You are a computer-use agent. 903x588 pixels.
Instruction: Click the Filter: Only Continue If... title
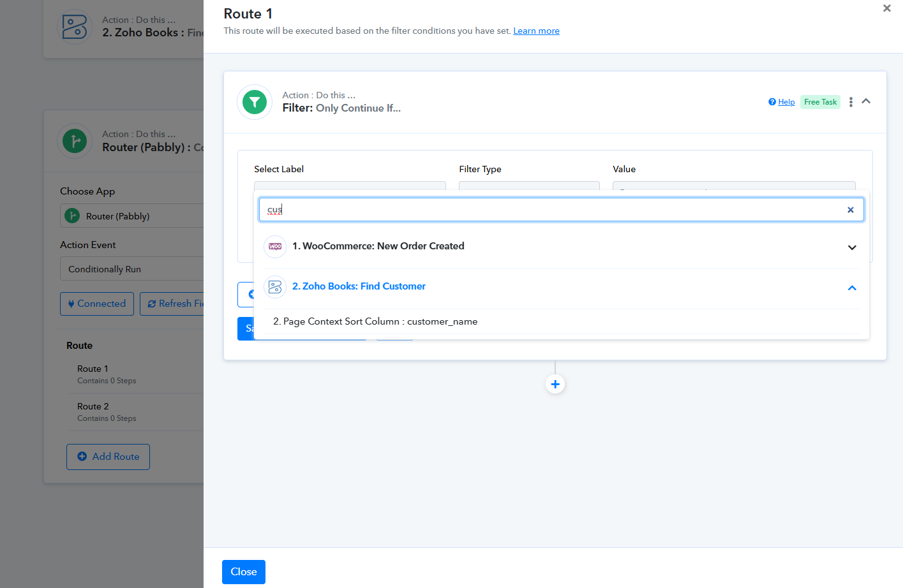pyautogui.click(x=341, y=108)
